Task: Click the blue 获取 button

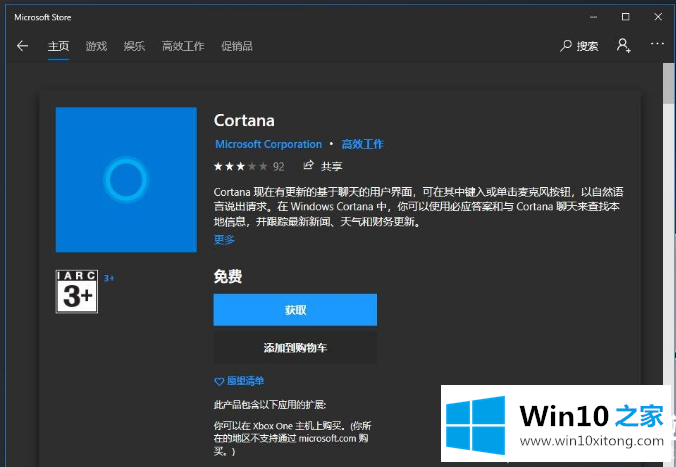Action: pyautogui.click(x=295, y=310)
